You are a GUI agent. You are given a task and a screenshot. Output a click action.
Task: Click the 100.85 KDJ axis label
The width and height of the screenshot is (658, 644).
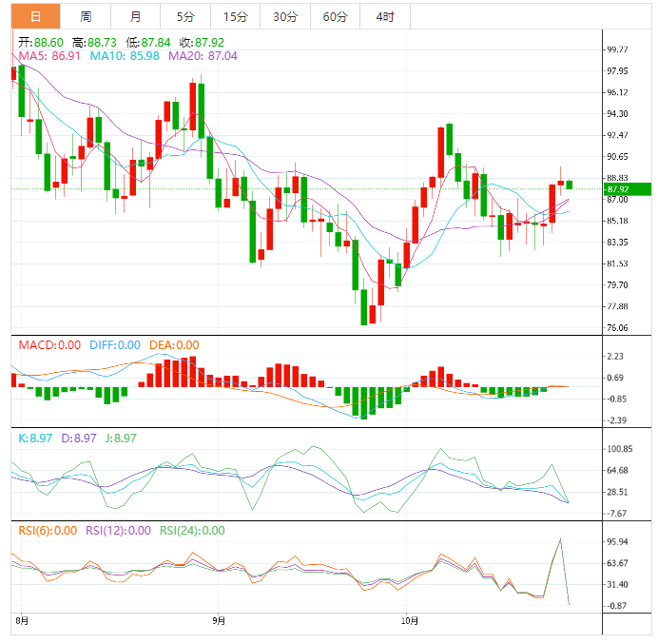point(619,449)
